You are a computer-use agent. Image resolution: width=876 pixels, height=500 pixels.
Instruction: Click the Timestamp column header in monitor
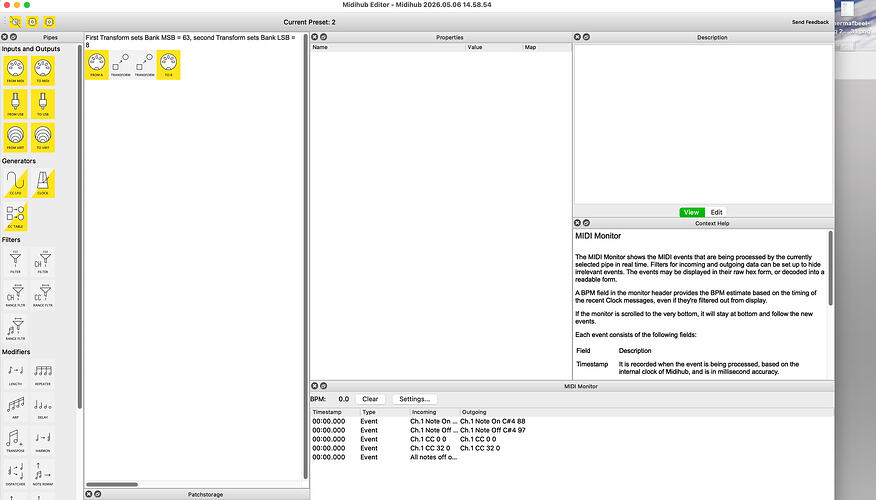(x=335, y=412)
